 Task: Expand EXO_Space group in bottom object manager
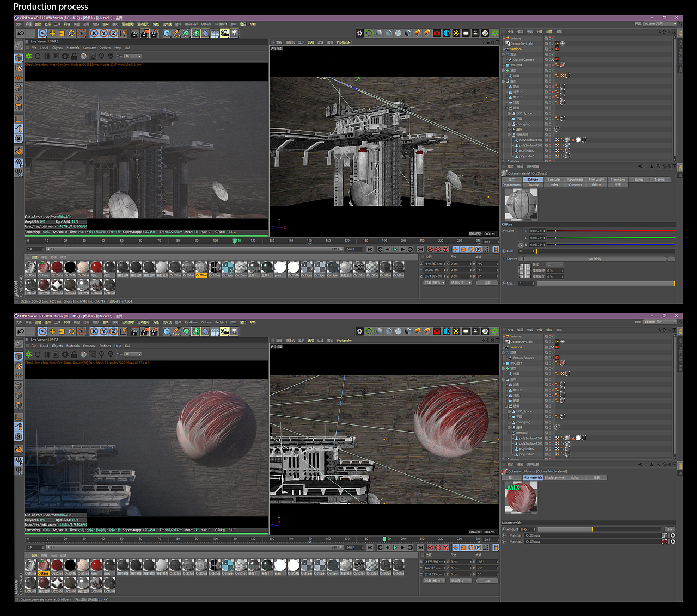coord(509,411)
